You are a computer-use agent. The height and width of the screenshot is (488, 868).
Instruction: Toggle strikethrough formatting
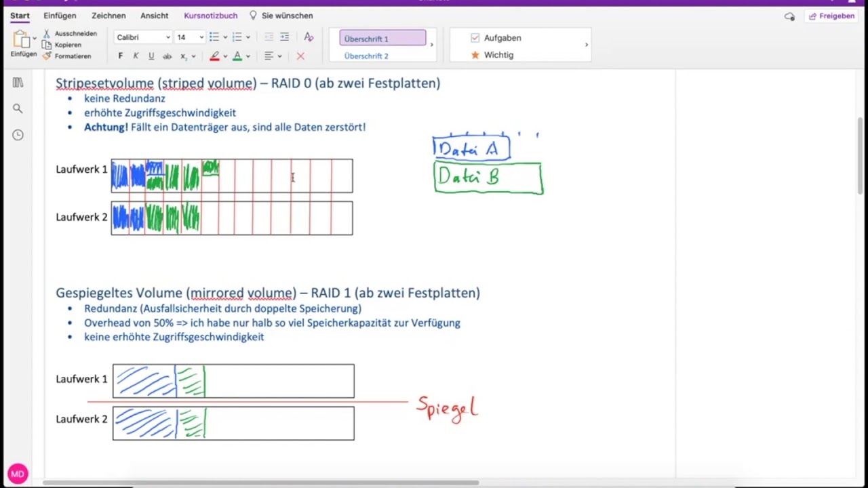(167, 56)
